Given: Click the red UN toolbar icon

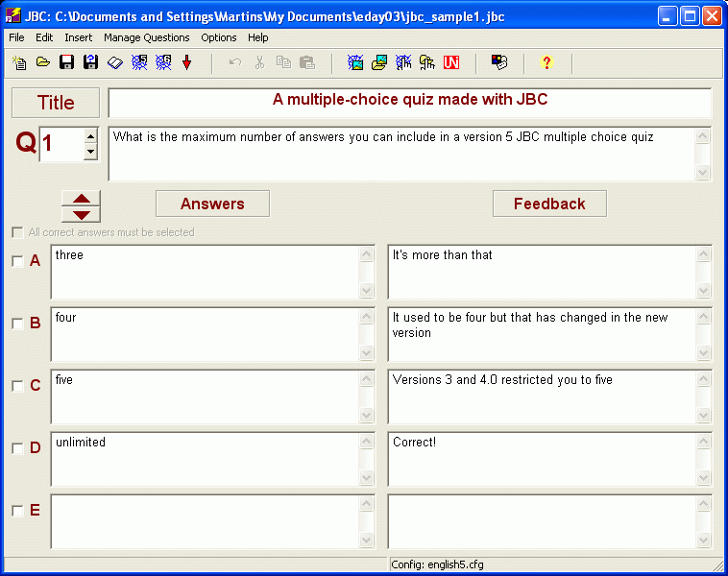Looking at the screenshot, I should click(x=451, y=63).
